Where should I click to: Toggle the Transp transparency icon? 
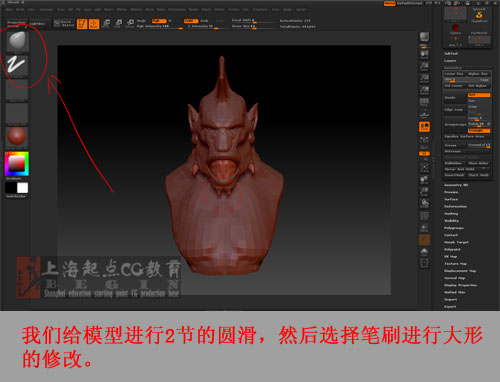pyautogui.click(x=424, y=228)
